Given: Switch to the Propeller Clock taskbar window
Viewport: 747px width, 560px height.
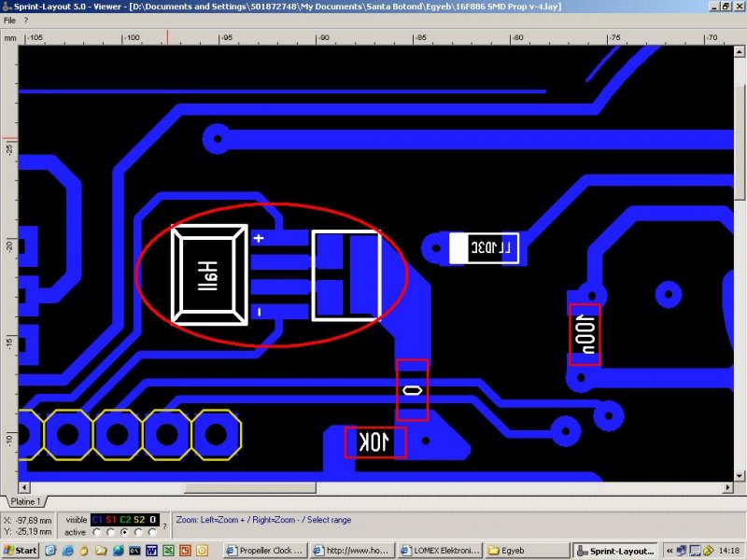Looking at the screenshot, I should pyautogui.click(x=265, y=551).
